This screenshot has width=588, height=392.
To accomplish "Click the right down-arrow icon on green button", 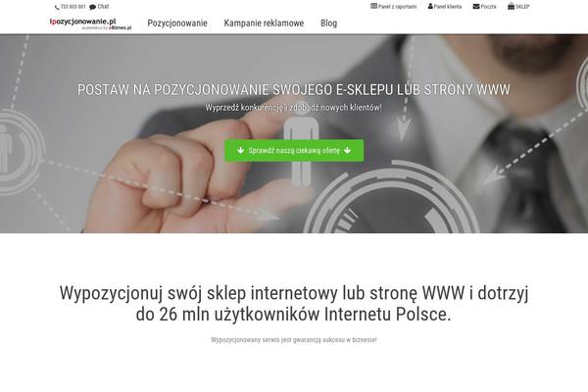I will 347,150.
